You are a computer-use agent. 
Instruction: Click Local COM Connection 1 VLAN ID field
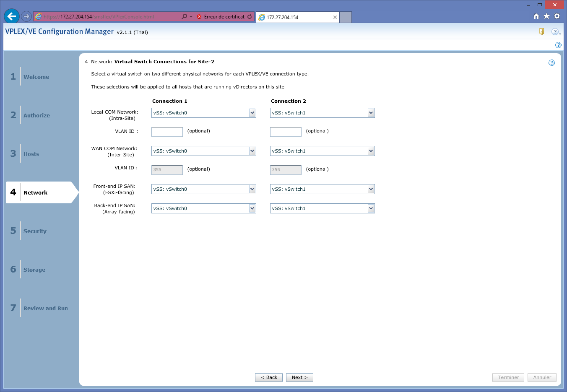[x=167, y=132]
